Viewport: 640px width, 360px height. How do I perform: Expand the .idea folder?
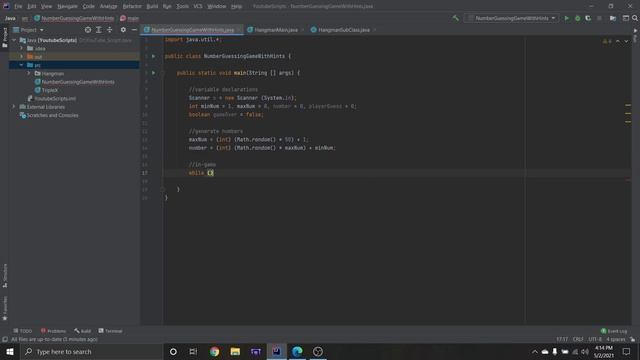(21, 48)
